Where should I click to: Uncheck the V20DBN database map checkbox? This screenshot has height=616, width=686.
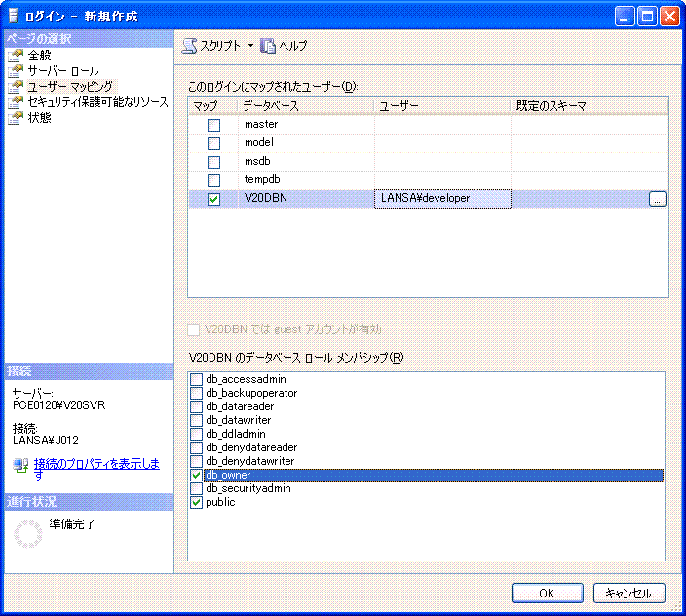click(213, 199)
